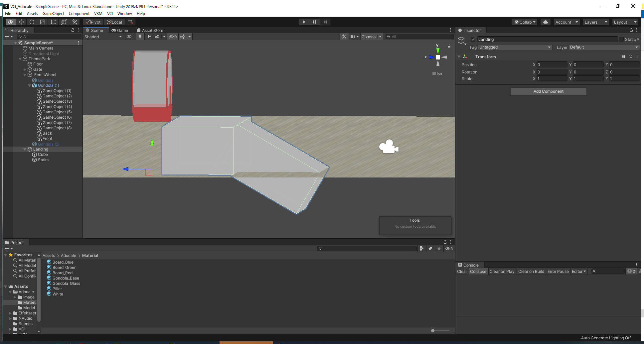The height and width of the screenshot is (344, 644).
Task: Open the Account dropdown
Action: click(566, 22)
